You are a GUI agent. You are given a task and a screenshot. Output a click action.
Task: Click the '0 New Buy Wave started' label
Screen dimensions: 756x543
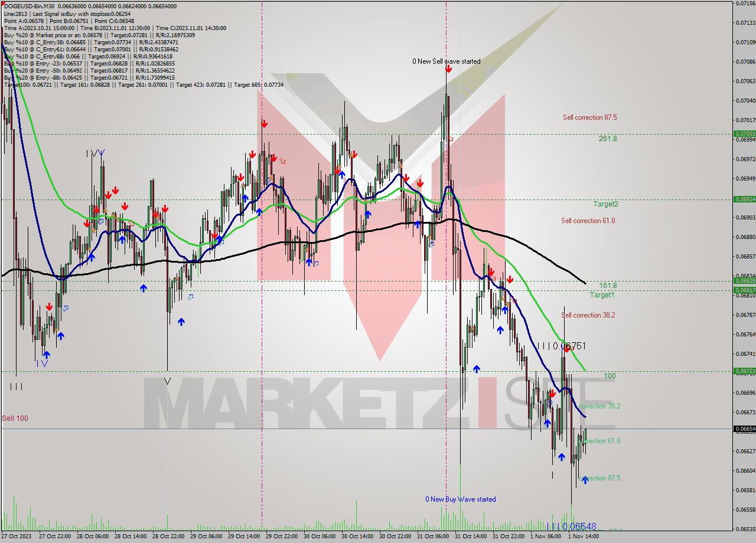click(x=461, y=499)
